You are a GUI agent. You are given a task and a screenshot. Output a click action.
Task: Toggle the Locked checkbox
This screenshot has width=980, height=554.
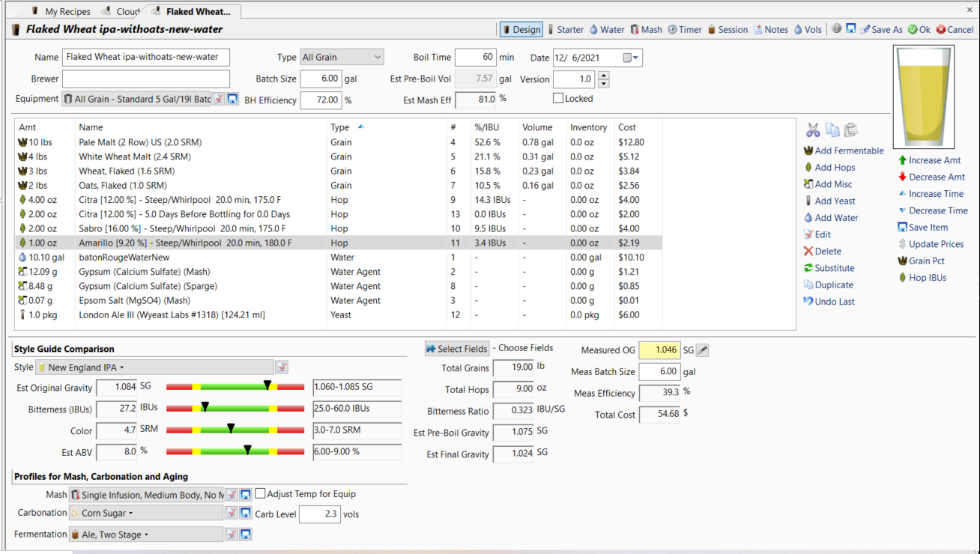tap(558, 98)
